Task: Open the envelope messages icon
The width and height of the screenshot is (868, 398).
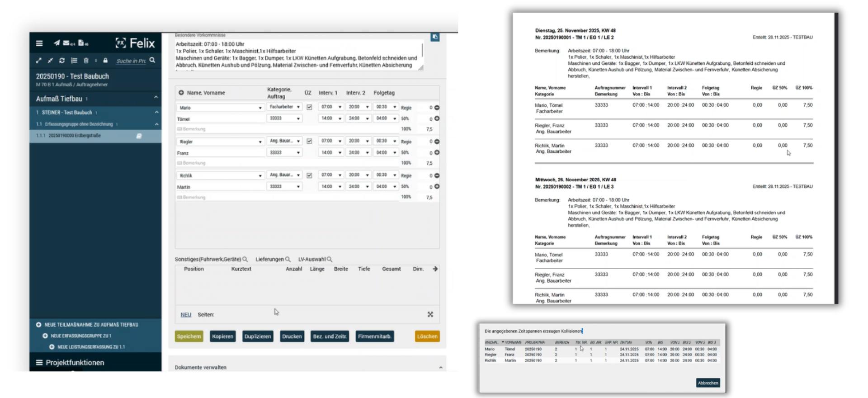Action: point(67,43)
